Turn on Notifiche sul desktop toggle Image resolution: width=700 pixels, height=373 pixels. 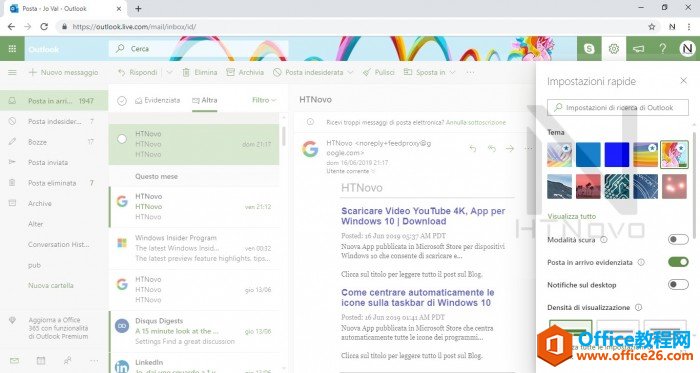pyautogui.click(x=678, y=285)
